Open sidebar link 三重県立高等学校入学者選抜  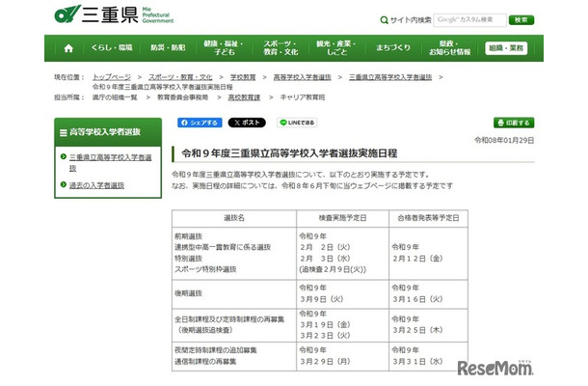(110, 162)
